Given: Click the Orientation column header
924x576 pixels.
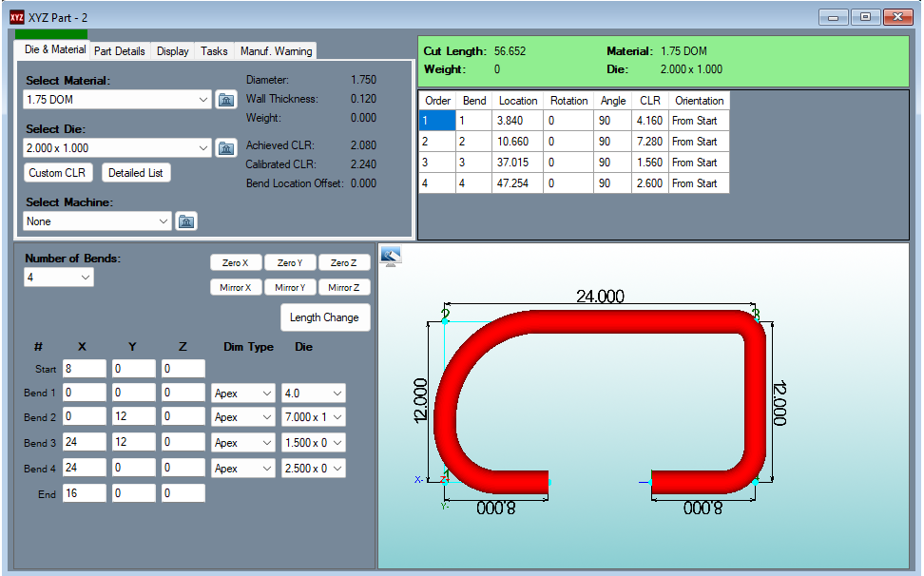Looking at the screenshot, I should [x=699, y=101].
